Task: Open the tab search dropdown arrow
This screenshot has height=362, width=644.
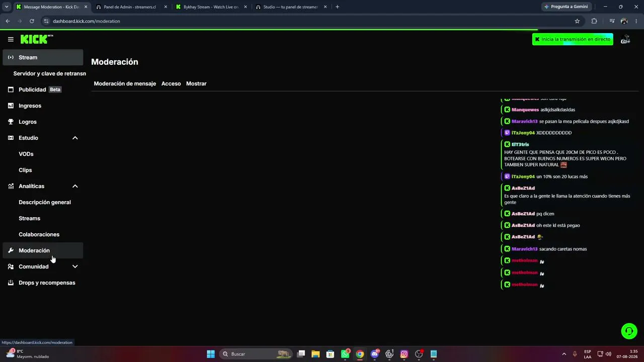Action: coord(7,7)
